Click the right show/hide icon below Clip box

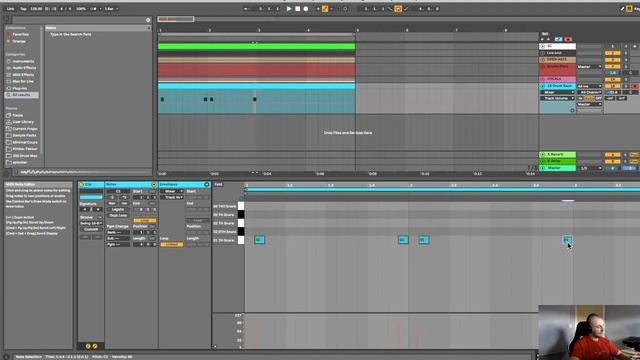coord(95,346)
